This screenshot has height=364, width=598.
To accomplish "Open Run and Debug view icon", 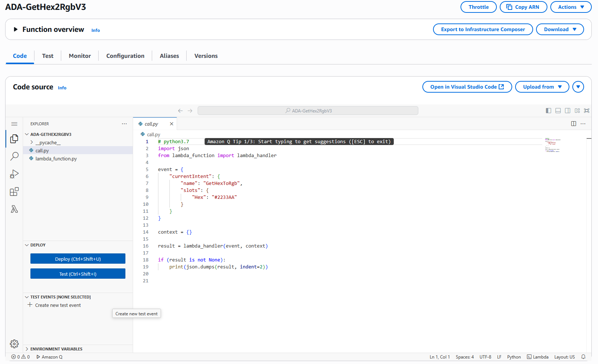I will tap(14, 174).
